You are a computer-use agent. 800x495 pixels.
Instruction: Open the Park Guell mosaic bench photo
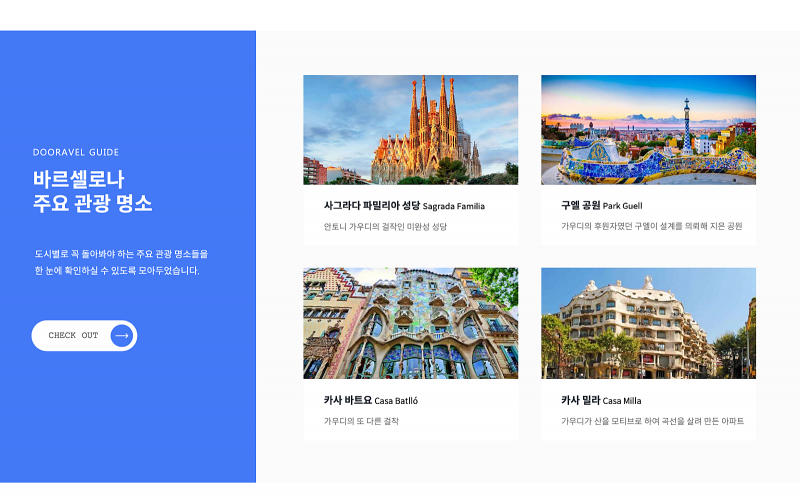pyautogui.click(x=648, y=130)
